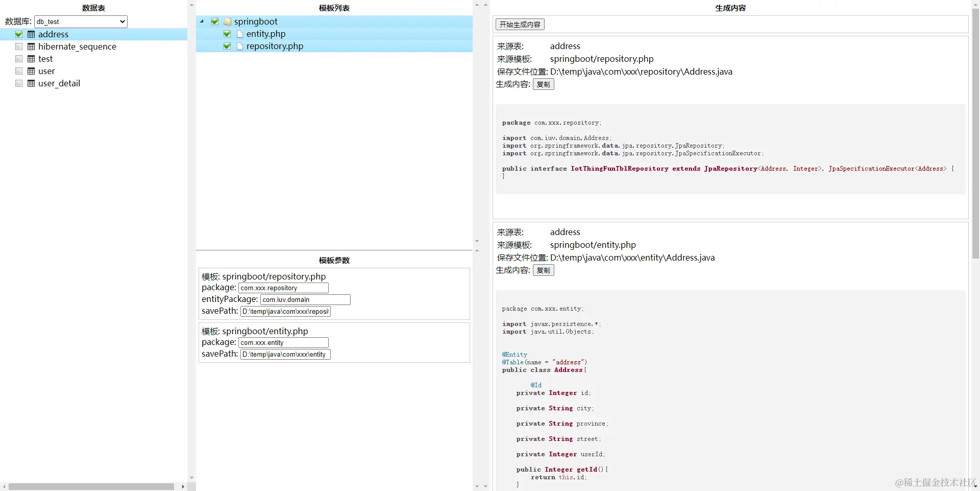This screenshot has height=491, width=980.
Task: Click the springboot/entity.php source template text
Action: [593, 245]
